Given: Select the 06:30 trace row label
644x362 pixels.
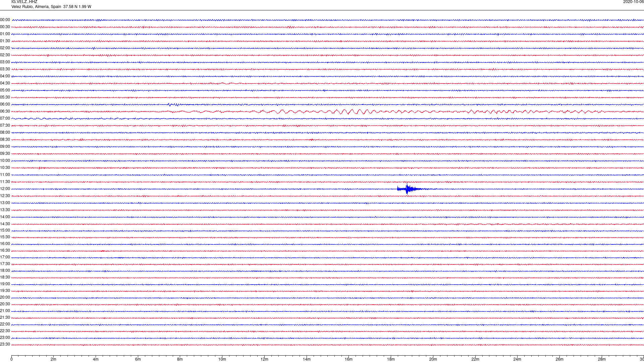Looking at the screenshot, I should (x=5, y=112).
